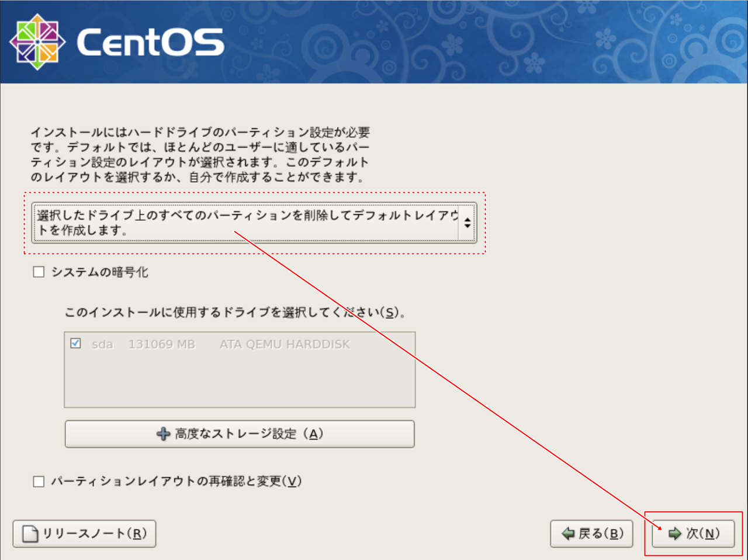Click the システムの暗号化 label text

(100, 272)
